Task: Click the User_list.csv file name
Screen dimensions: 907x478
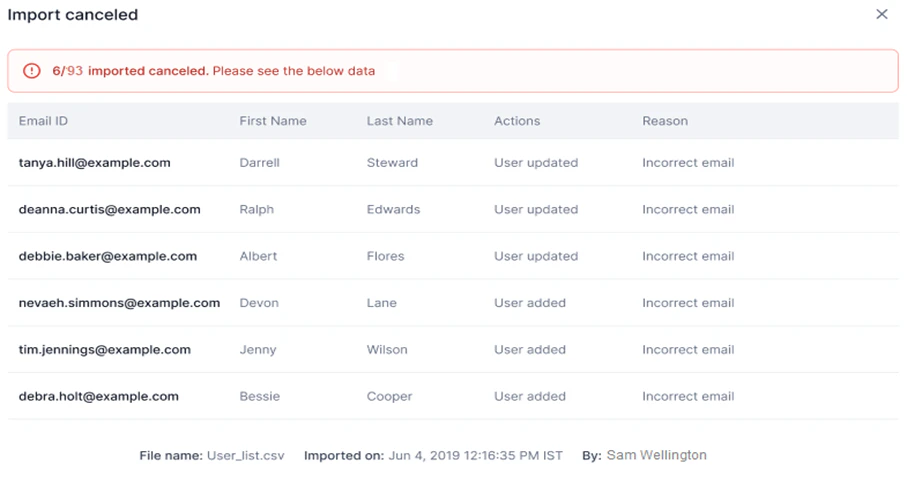Action: pos(246,456)
